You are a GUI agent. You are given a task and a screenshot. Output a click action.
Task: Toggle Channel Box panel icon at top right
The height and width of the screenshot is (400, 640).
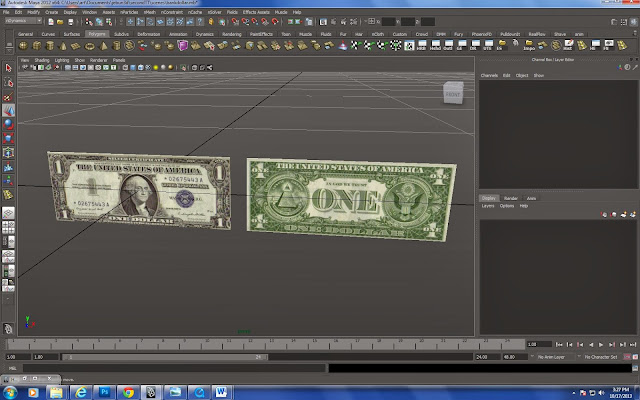(x=634, y=22)
